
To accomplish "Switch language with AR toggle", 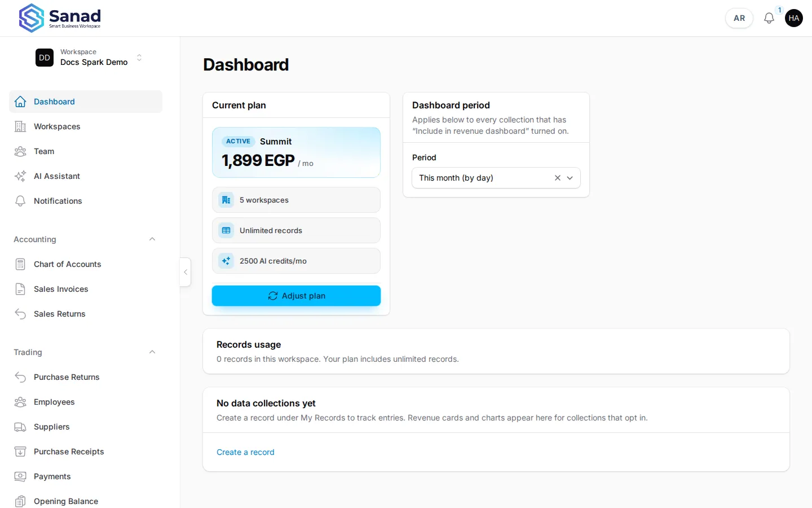I will (x=739, y=18).
